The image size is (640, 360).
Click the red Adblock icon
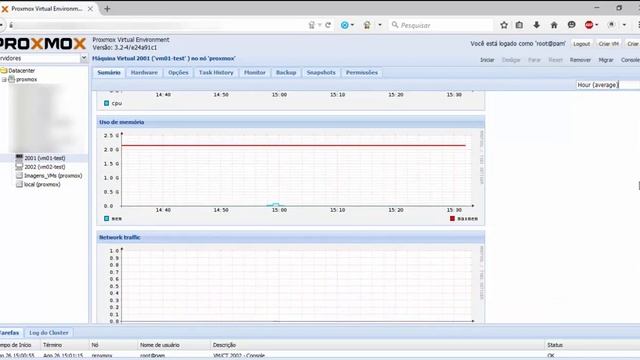pos(589,25)
